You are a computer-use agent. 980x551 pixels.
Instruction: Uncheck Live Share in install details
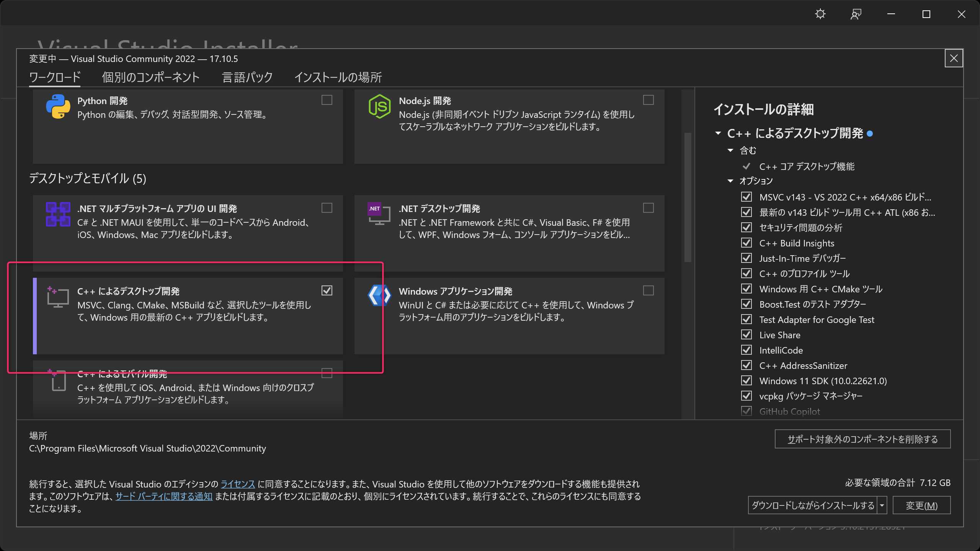point(746,334)
